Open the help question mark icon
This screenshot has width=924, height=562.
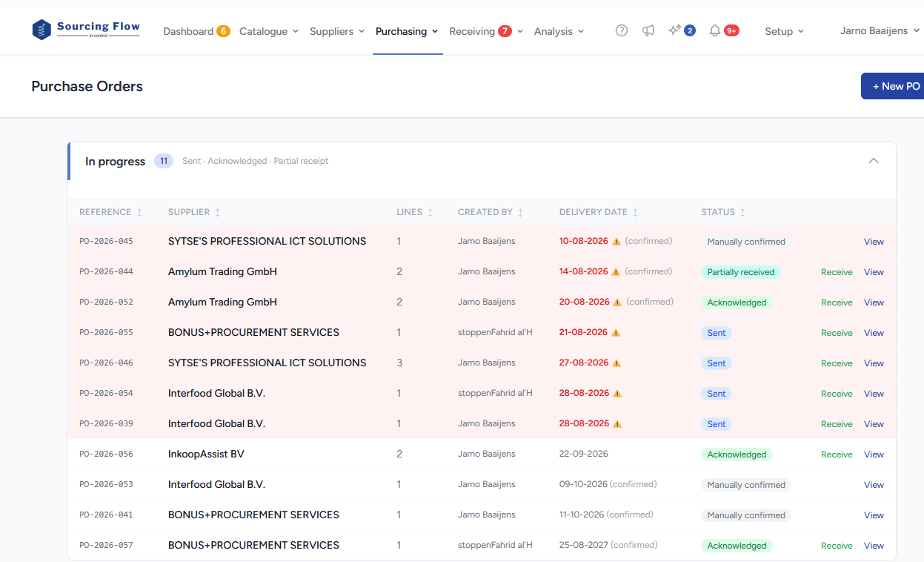(x=622, y=30)
